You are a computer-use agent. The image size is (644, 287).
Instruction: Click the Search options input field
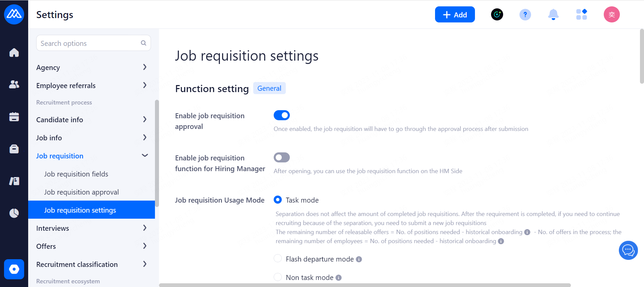89,43
